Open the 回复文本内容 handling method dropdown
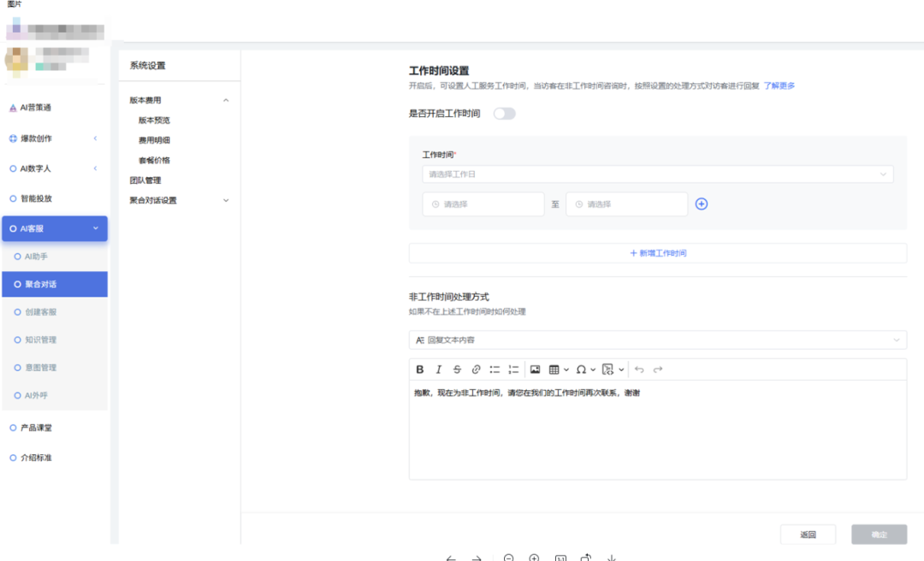This screenshot has height=561, width=924. (x=657, y=340)
